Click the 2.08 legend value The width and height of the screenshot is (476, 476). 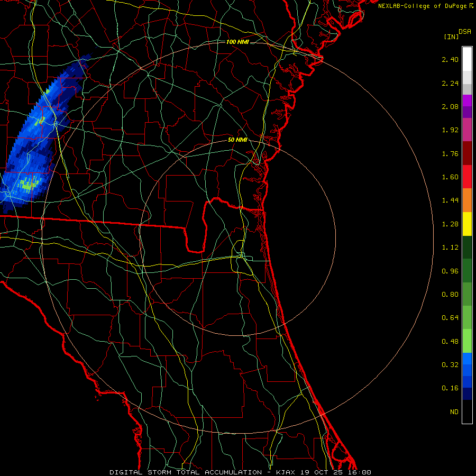click(x=450, y=106)
